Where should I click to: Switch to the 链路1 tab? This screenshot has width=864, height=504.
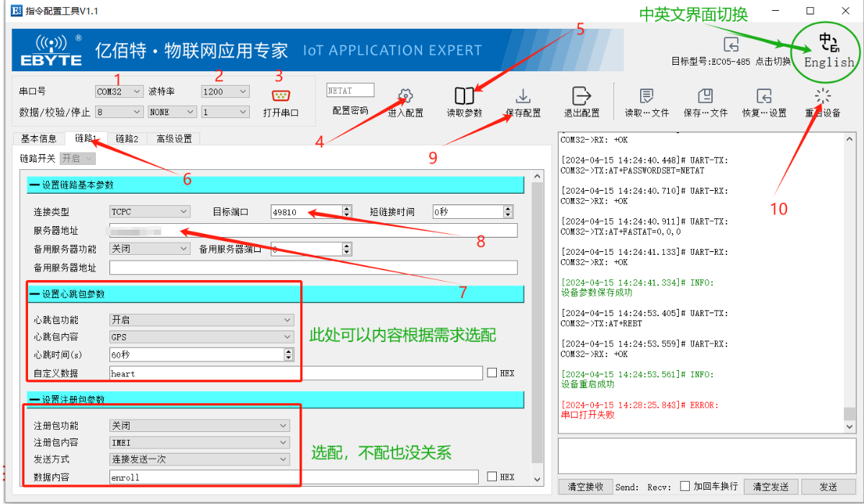coord(86,138)
